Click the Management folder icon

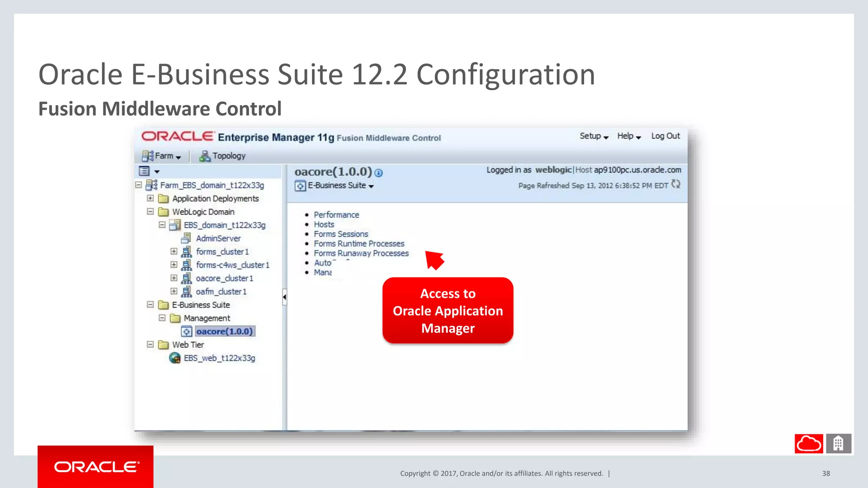175,318
